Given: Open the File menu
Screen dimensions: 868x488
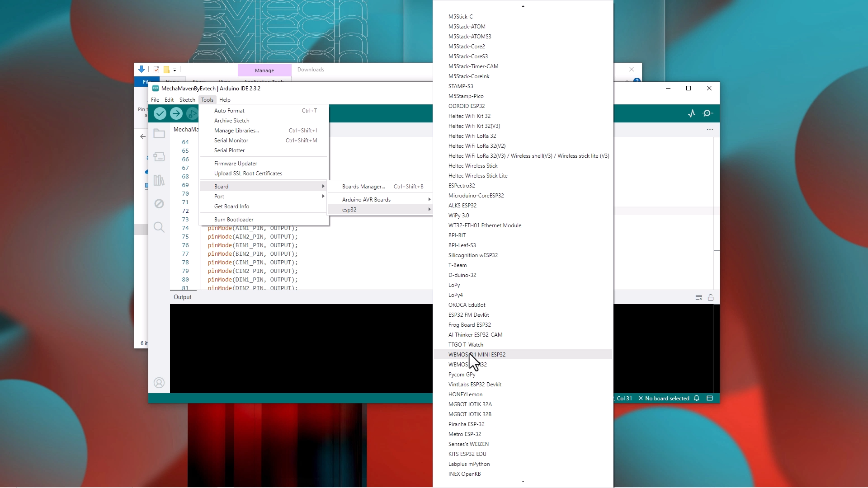Looking at the screenshot, I should (x=155, y=100).
